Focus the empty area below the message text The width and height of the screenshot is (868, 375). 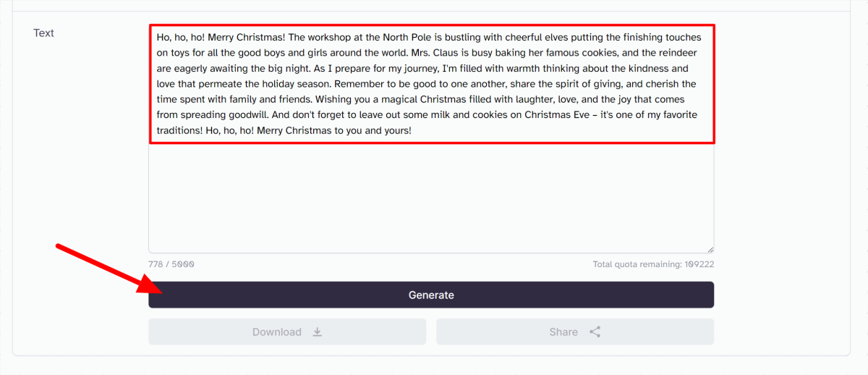click(431, 195)
